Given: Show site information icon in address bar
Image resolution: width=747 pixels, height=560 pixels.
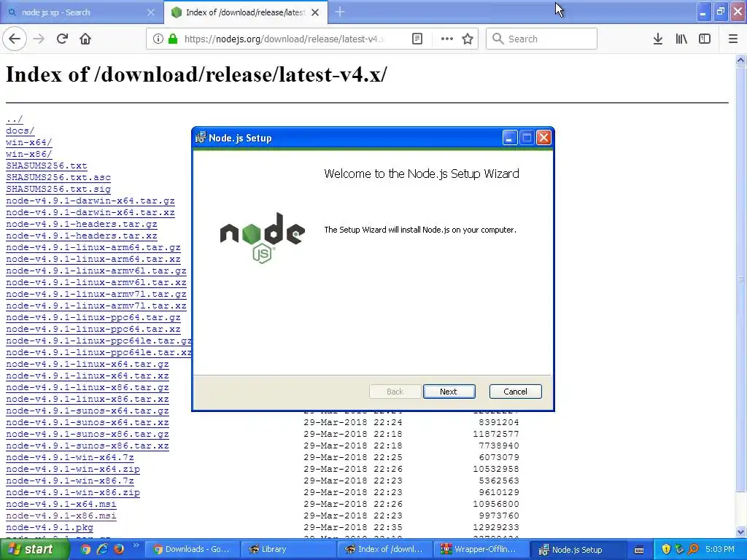Looking at the screenshot, I should 158,39.
